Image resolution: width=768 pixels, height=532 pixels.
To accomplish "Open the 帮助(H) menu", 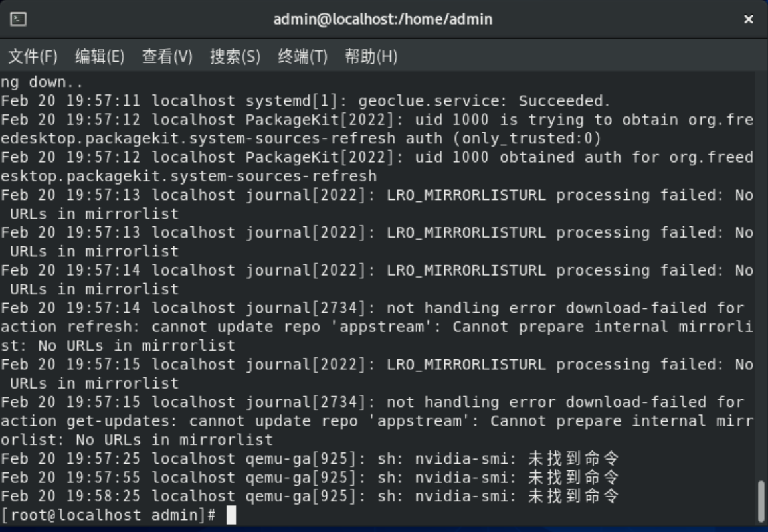I will click(371, 57).
